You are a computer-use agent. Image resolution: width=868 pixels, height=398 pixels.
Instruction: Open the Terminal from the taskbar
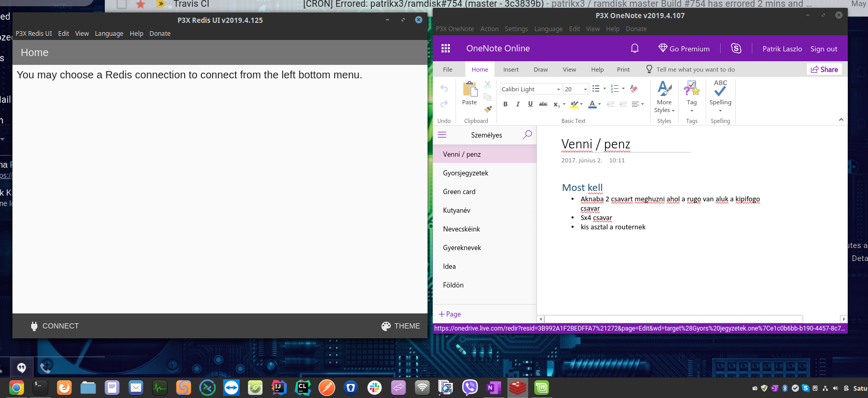point(40,388)
